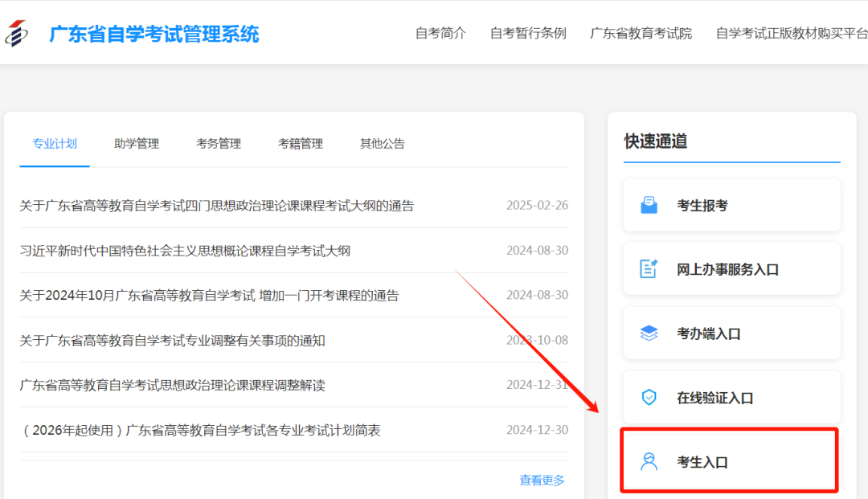Viewport: 868px width, 499px height.
Task: Click the 考生入口 quick access button
Action: [x=730, y=462]
